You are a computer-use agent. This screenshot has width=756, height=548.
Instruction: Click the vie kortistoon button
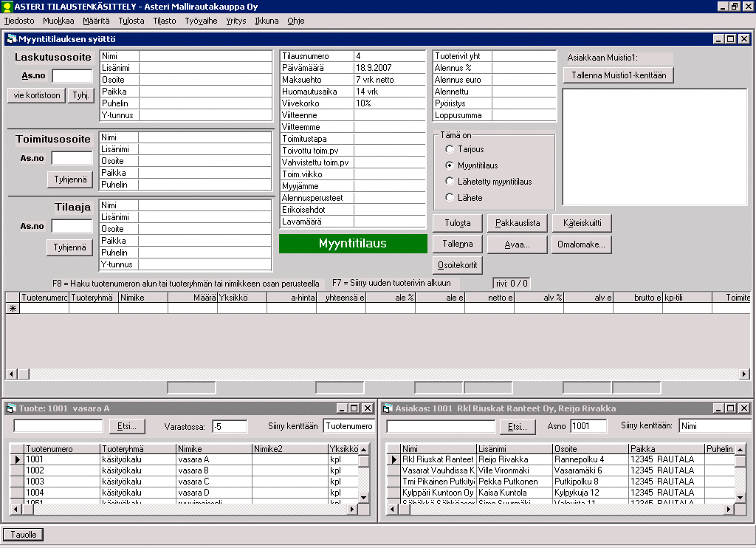37,95
